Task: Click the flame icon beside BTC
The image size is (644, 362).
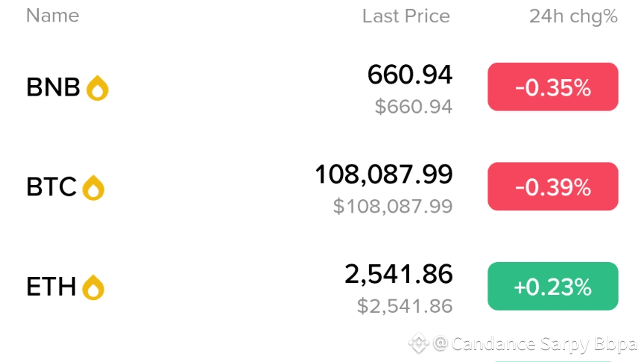Action: click(93, 188)
